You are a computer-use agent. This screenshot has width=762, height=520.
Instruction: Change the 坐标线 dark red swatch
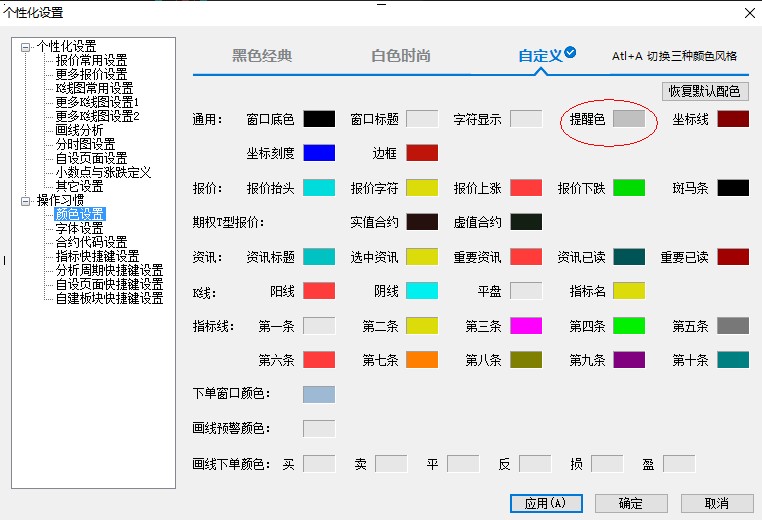pos(732,119)
